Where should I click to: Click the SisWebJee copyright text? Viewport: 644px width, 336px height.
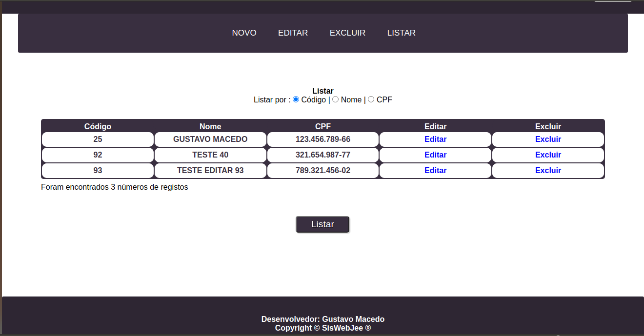coord(322,328)
